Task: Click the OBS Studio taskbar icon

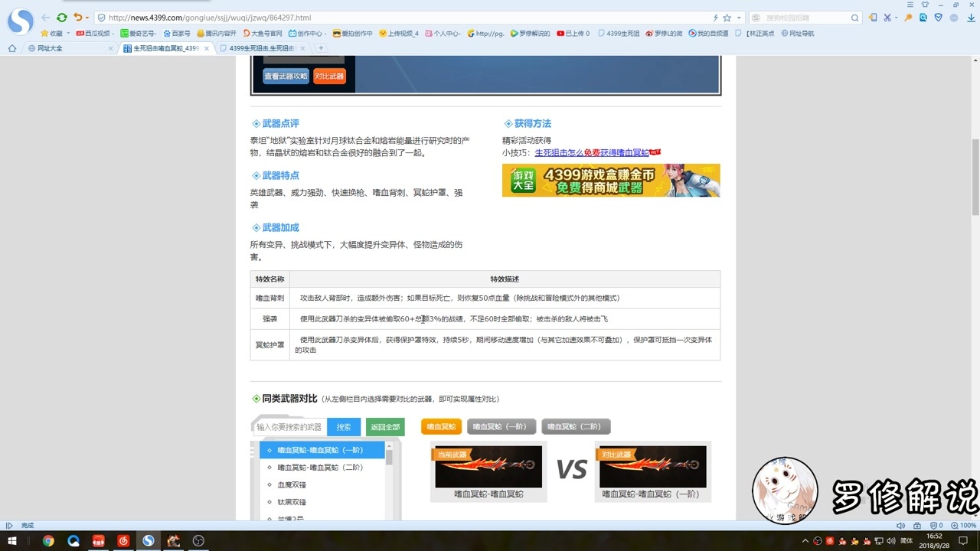Action: coord(198,541)
